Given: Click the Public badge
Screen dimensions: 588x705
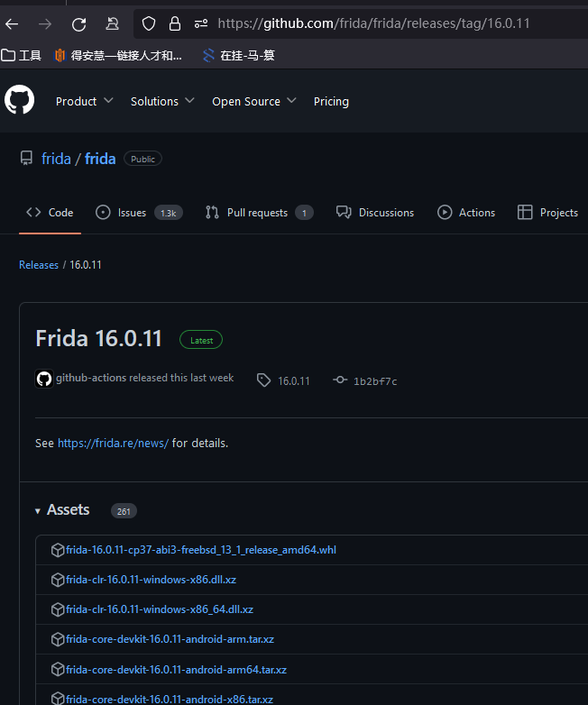Looking at the screenshot, I should click(142, 159).
